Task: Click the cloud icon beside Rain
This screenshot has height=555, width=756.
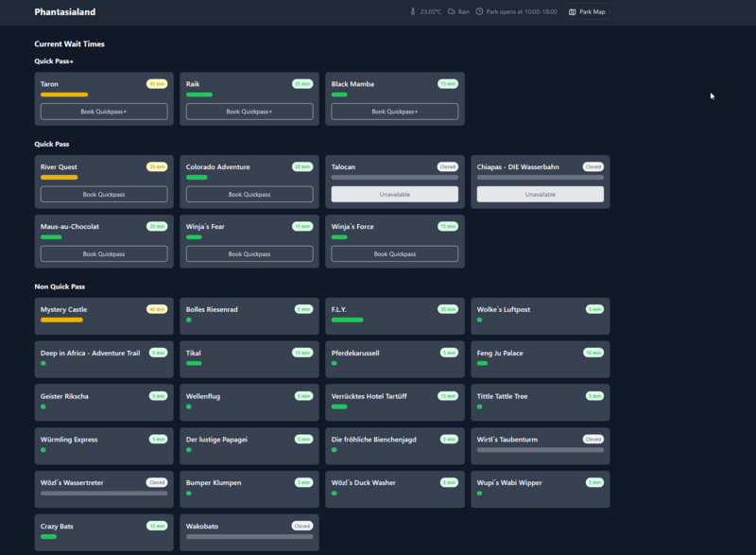Action: point(452,12)
